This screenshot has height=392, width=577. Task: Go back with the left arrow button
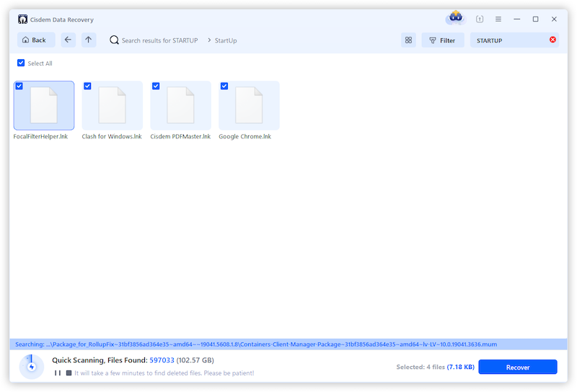pos(68,40)
